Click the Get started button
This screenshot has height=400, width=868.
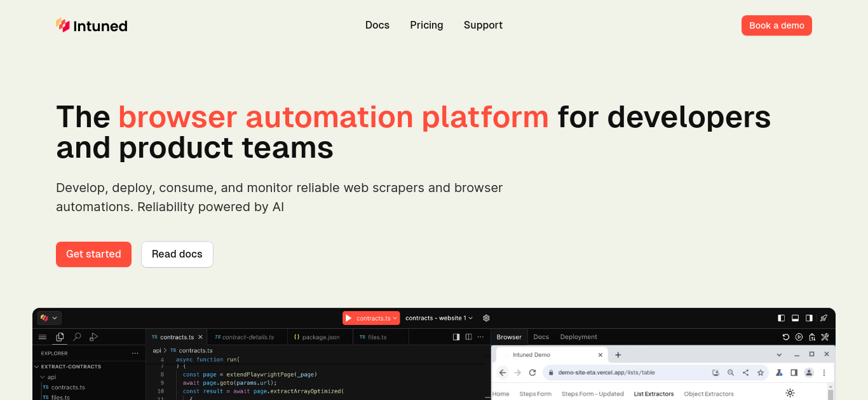(x=93, y=254)
